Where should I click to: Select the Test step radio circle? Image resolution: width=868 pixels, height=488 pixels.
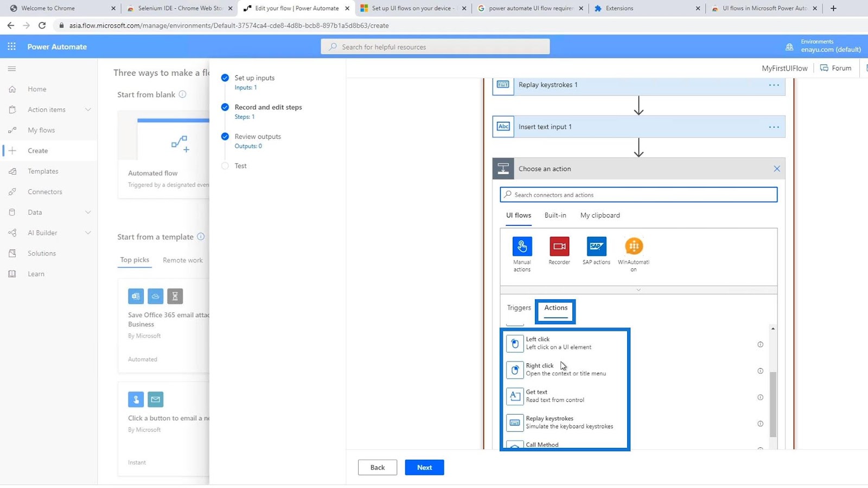click(225, 166)
